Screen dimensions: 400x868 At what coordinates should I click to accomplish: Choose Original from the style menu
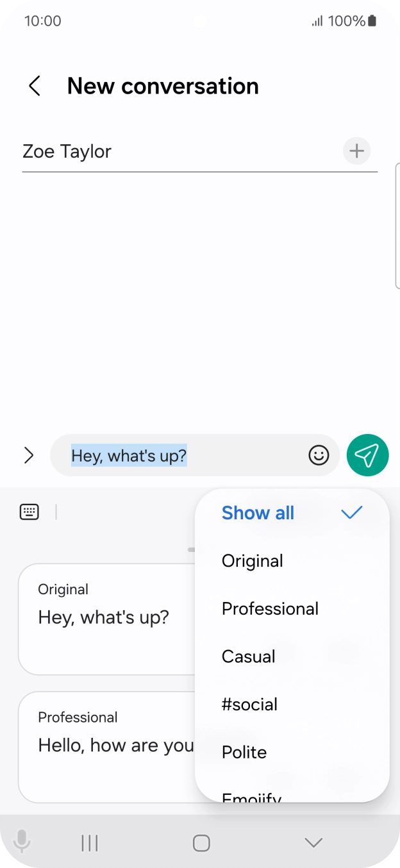(x=292, y=561)
